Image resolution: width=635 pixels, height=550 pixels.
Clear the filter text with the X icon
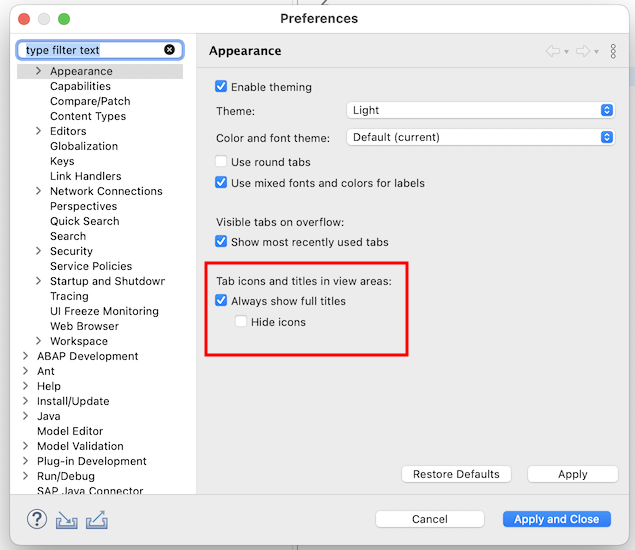(169, 49)
